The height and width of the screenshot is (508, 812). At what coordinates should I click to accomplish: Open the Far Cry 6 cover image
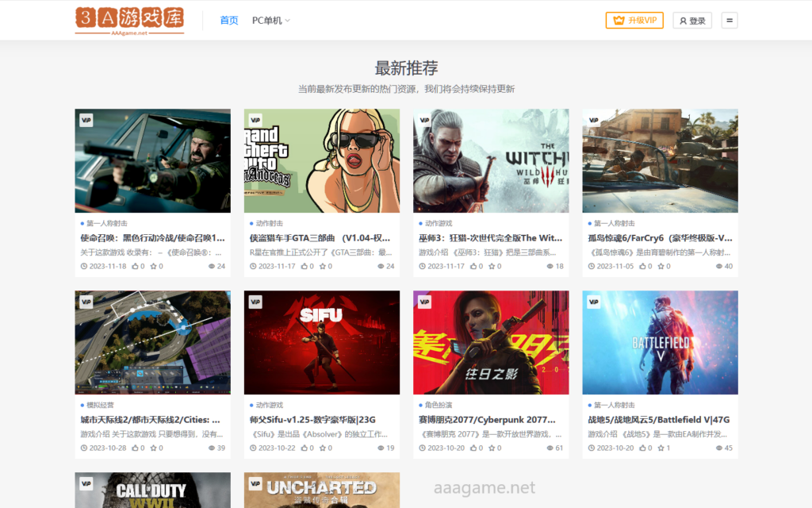(661, 160)
